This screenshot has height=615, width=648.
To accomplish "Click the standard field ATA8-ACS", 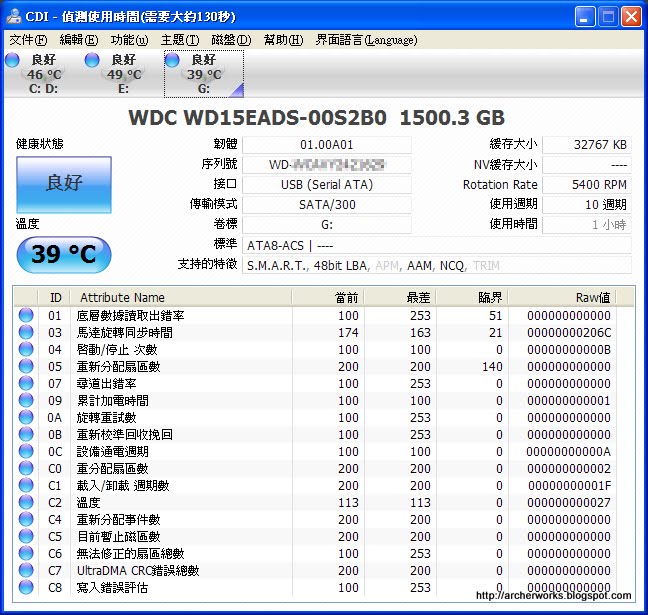I will [x=437, y=246].
